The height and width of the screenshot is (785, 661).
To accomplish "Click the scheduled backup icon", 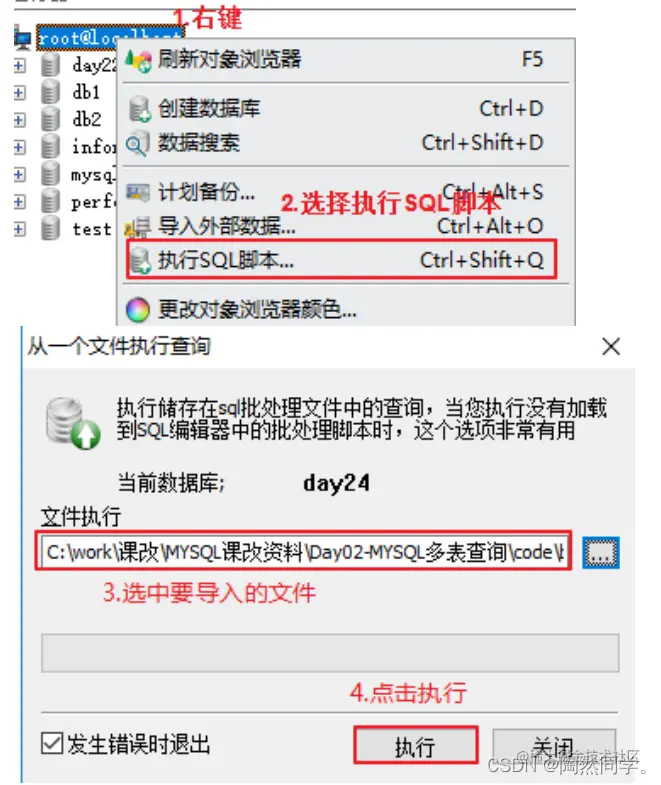I will (137, 192).
